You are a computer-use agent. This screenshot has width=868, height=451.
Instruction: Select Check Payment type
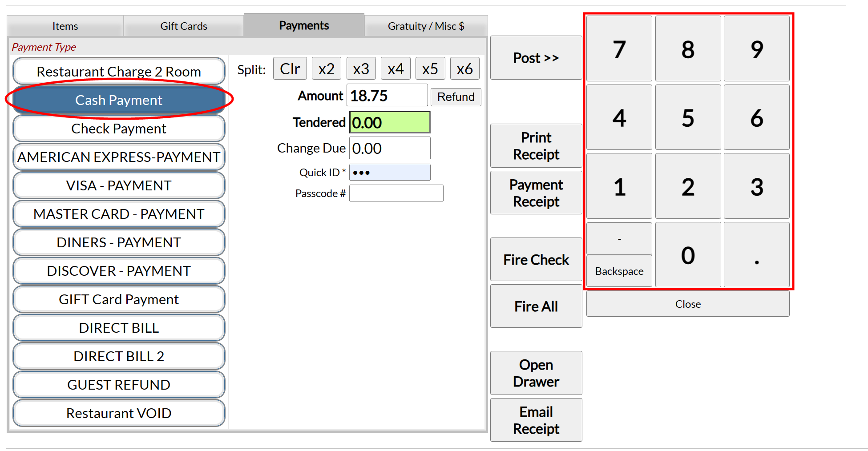[119, 128]
